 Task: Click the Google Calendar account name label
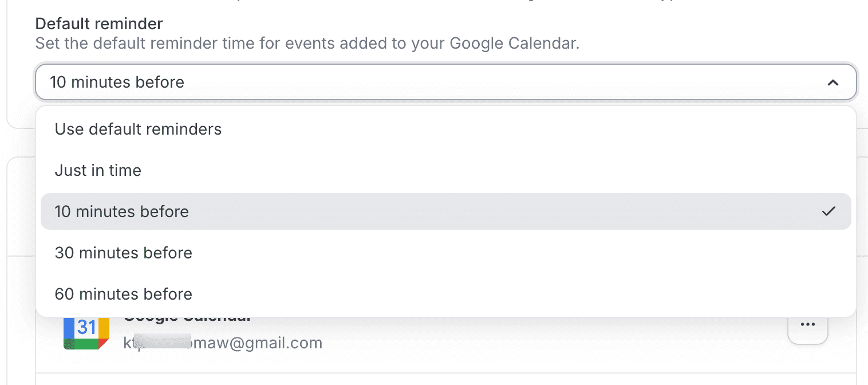186,316
